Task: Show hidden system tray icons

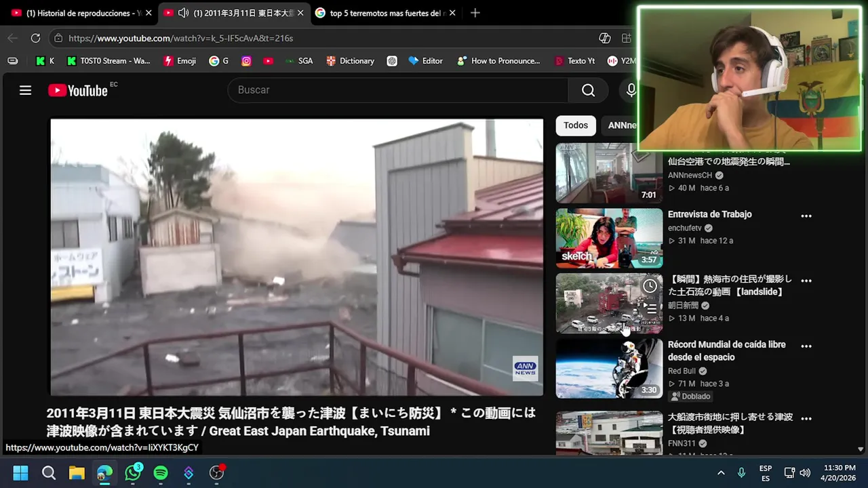Action: click(x=721, y=472)
